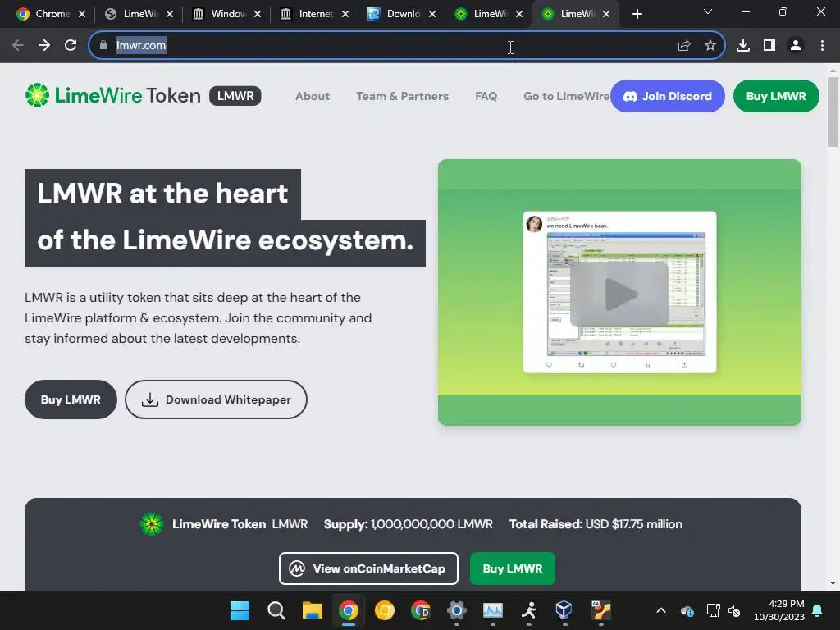Click the dark Buy LMWR hero button
This screenshot has height=630, width=840.
71,399
